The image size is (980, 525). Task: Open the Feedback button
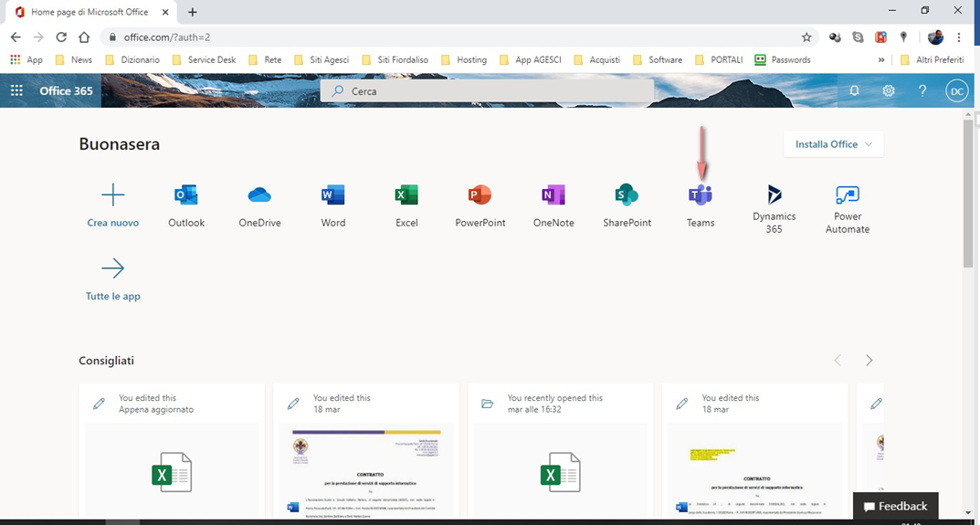(x=896, y=506)
